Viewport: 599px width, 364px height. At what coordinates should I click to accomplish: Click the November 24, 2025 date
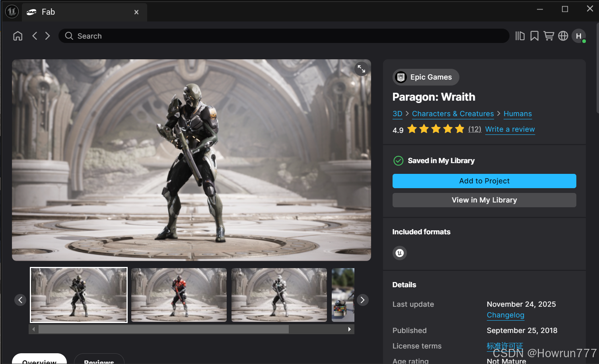coord(521,304)
